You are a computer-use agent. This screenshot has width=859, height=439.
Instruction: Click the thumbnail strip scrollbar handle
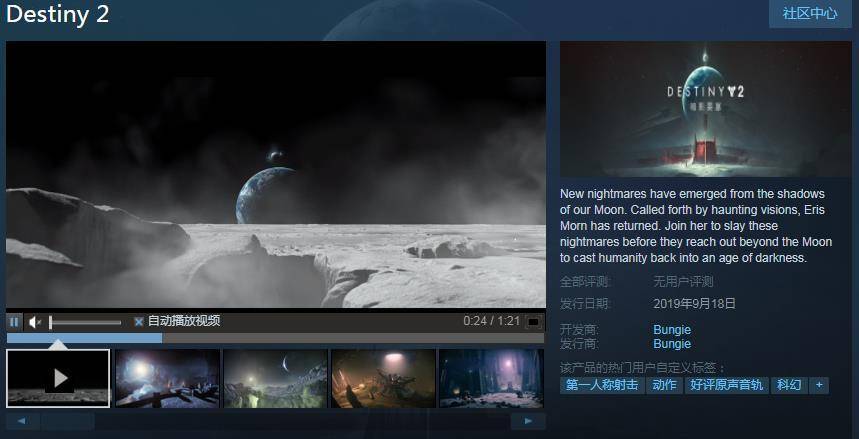(67, 421)
